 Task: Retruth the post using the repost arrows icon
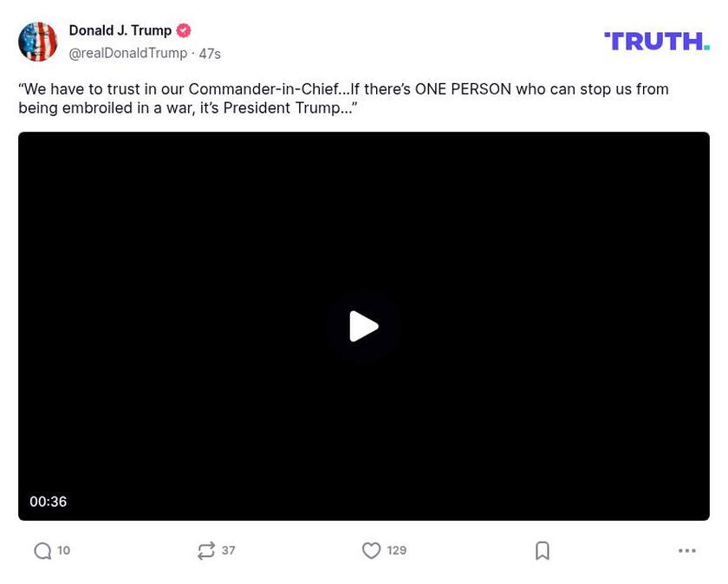tap(206, 549)
